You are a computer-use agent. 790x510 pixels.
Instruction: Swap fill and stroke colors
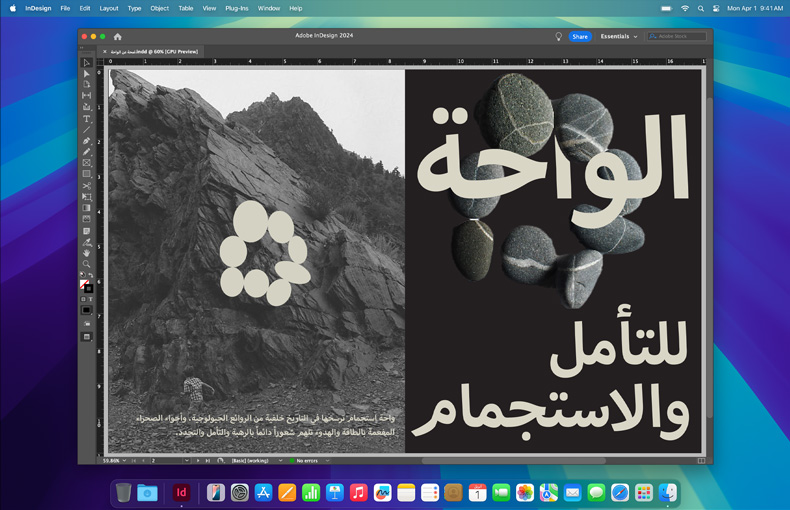91,276
